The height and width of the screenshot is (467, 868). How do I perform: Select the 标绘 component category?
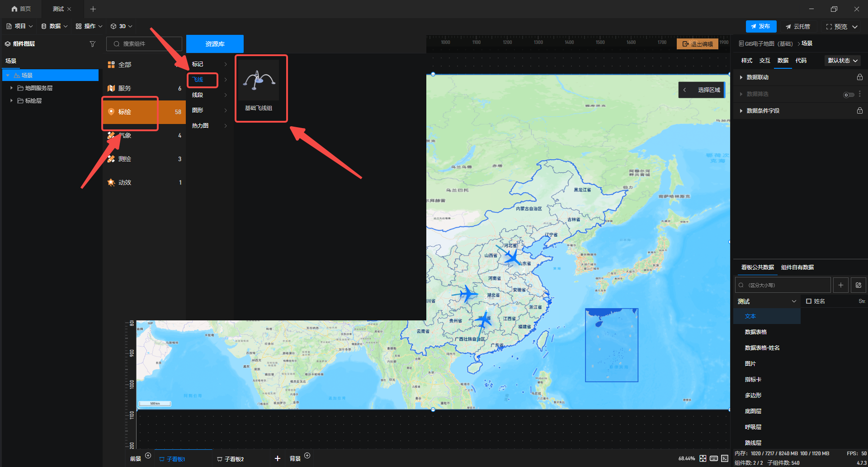pos(144,112)
